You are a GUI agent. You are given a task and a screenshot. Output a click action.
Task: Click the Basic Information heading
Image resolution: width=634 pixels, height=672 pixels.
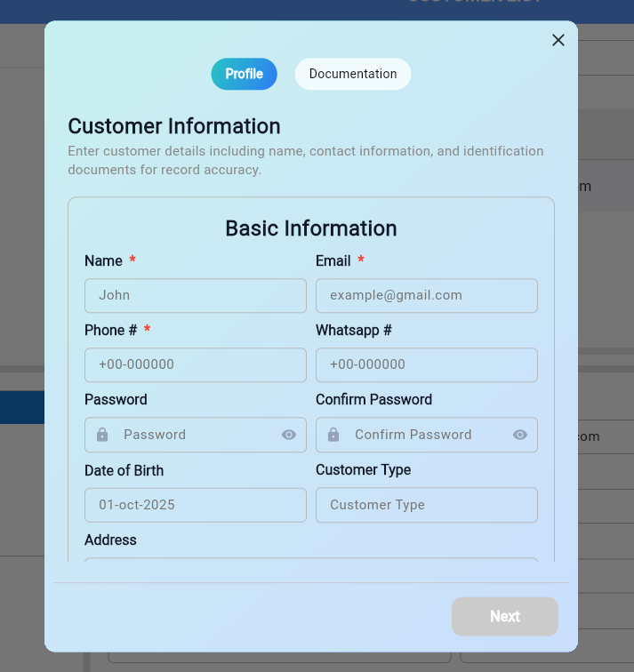pyautogui.click(x=311, y=228)
